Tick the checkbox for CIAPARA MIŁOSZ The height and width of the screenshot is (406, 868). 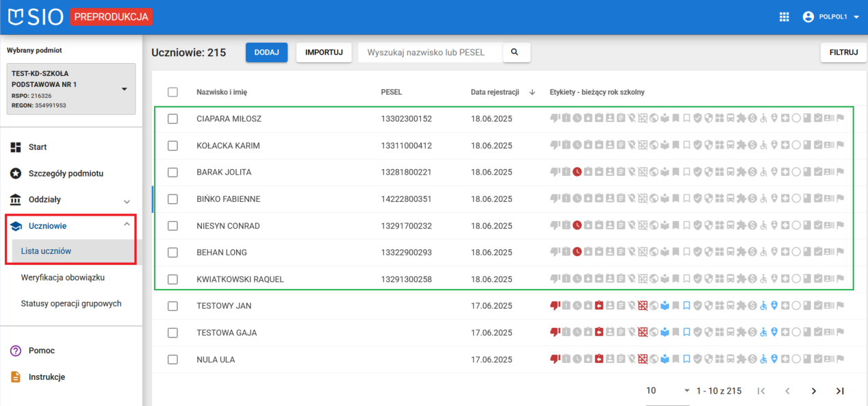[x=173, y=119]
